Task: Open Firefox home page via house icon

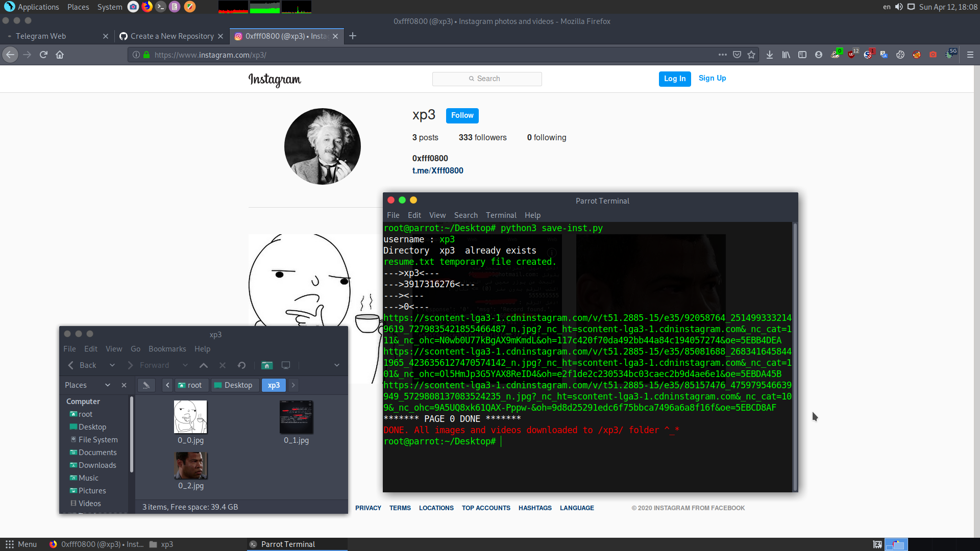Action: coord(60,55)
